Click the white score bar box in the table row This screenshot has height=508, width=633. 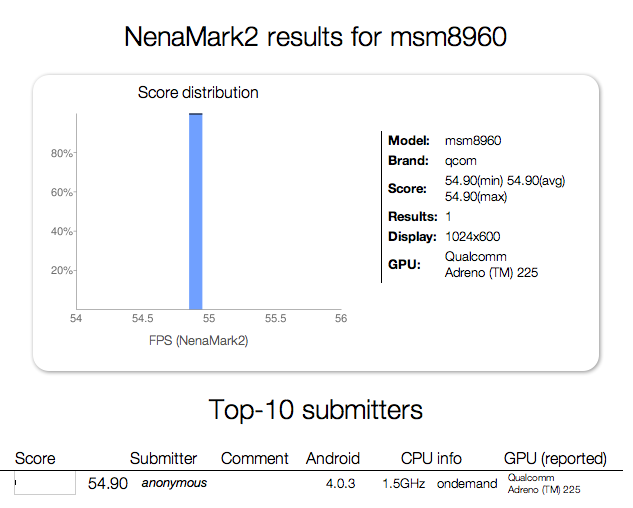point(46,484)
